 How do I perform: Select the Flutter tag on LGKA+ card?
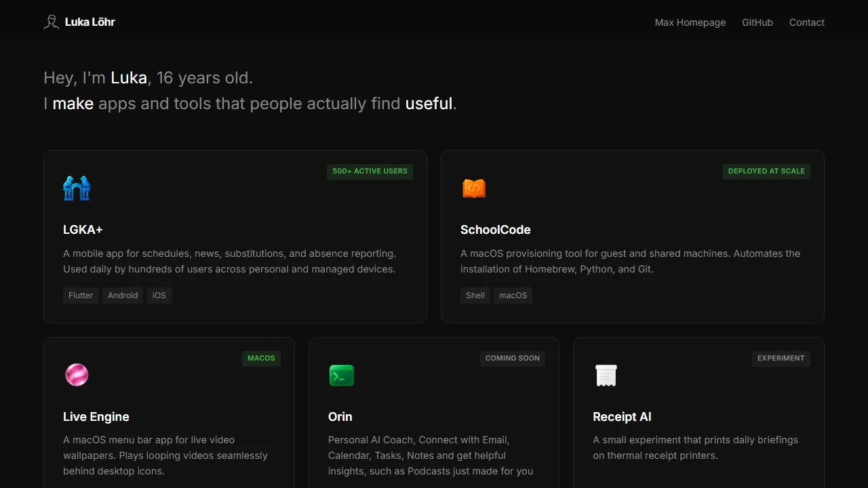(x=80, y=295)
